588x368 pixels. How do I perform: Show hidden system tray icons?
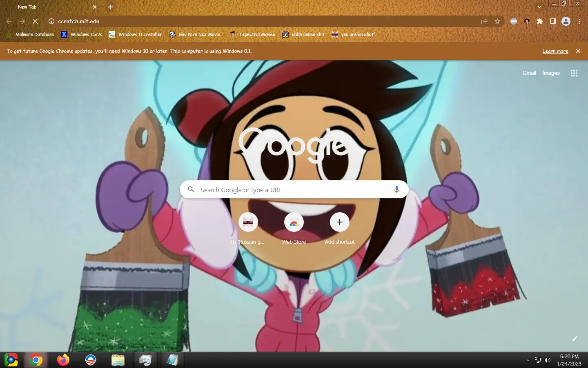coord(528,360)
